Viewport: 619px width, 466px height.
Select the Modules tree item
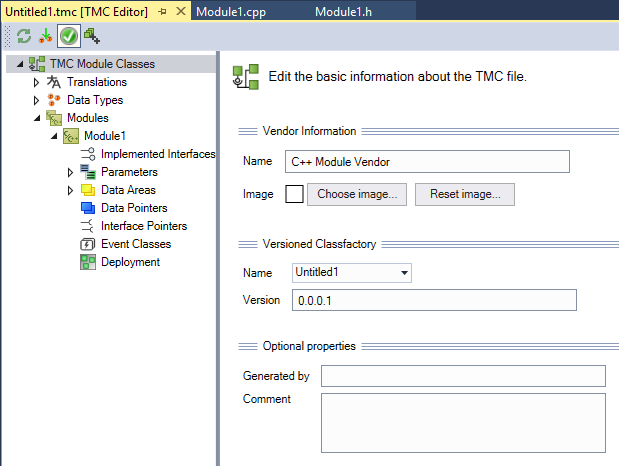[88, 118]
